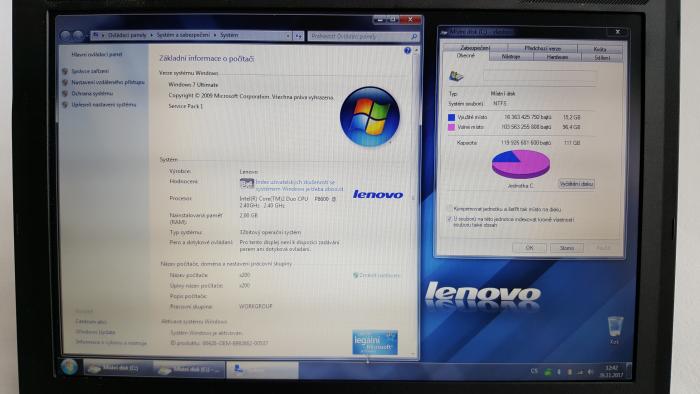This screenshot has height=394, width=700.
Task: Click the shield icon beside Správce zařízení
Action: click(x=65, y=71)
